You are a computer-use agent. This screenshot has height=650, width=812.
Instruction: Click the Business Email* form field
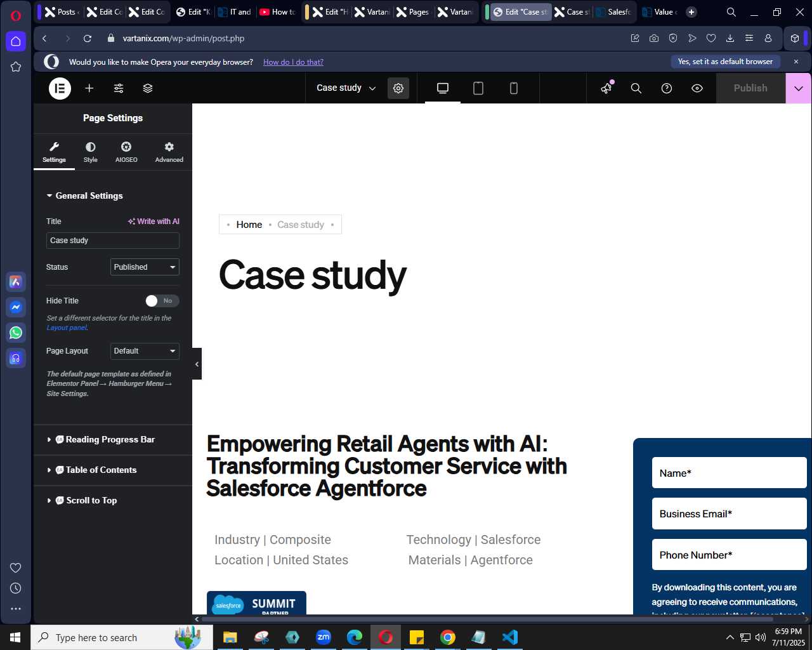tap(730, 514)
